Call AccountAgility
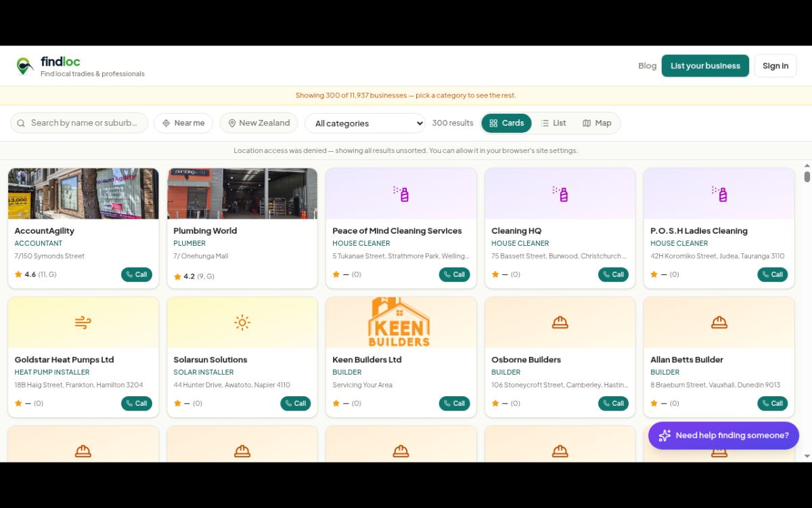812x508 pixels. (x=137, y=274)
